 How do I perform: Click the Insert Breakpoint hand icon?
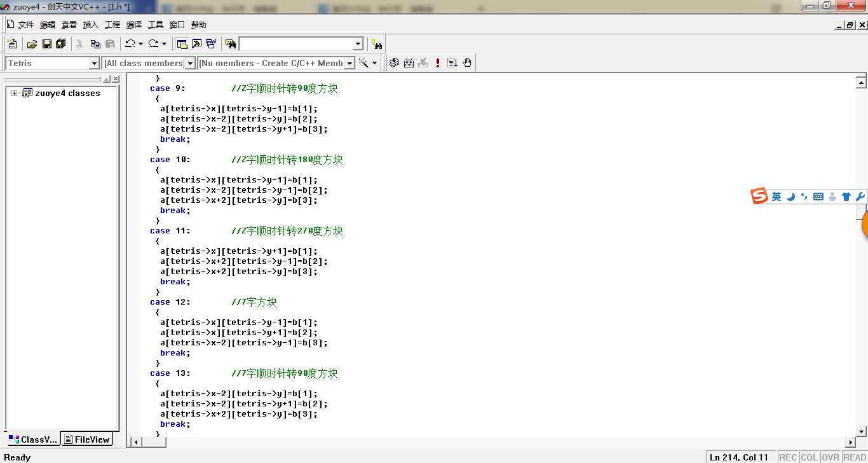(467, 63)
